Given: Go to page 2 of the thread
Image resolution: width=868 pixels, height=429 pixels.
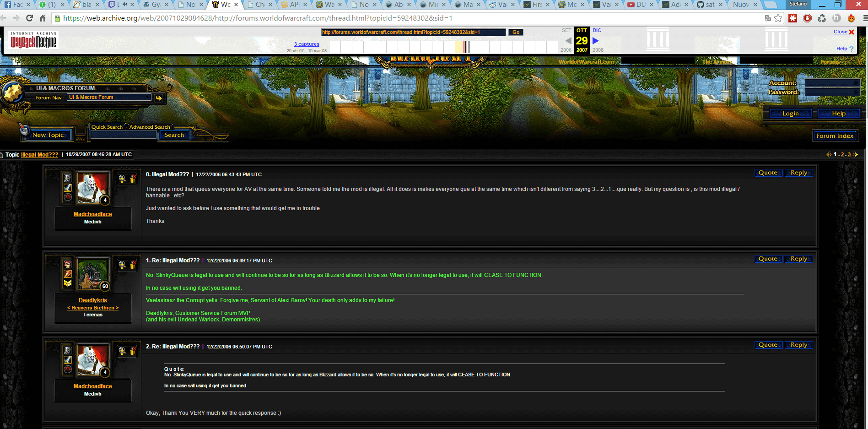Looking at the screenshot, I should pos(842,155).
